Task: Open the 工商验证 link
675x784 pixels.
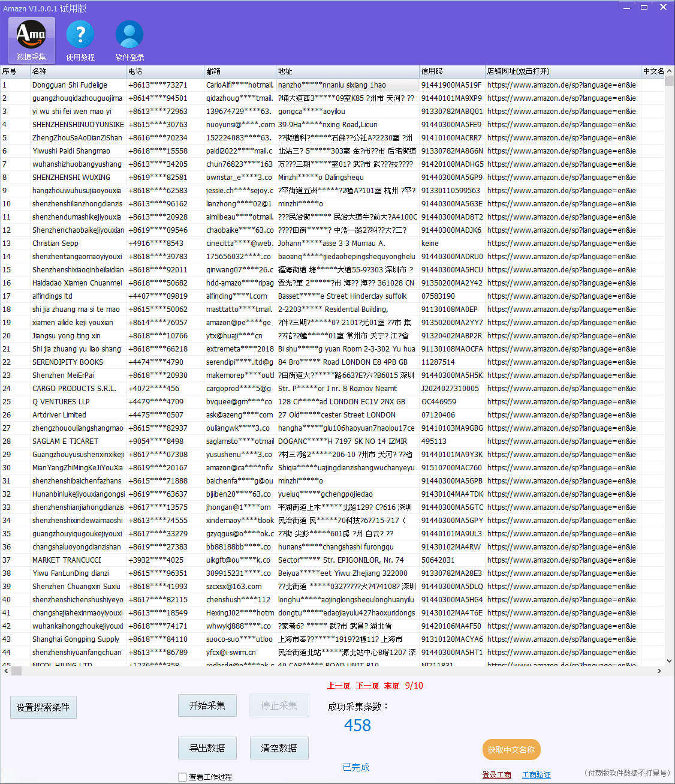Action: pyautogui.click(x=536, y=774)
